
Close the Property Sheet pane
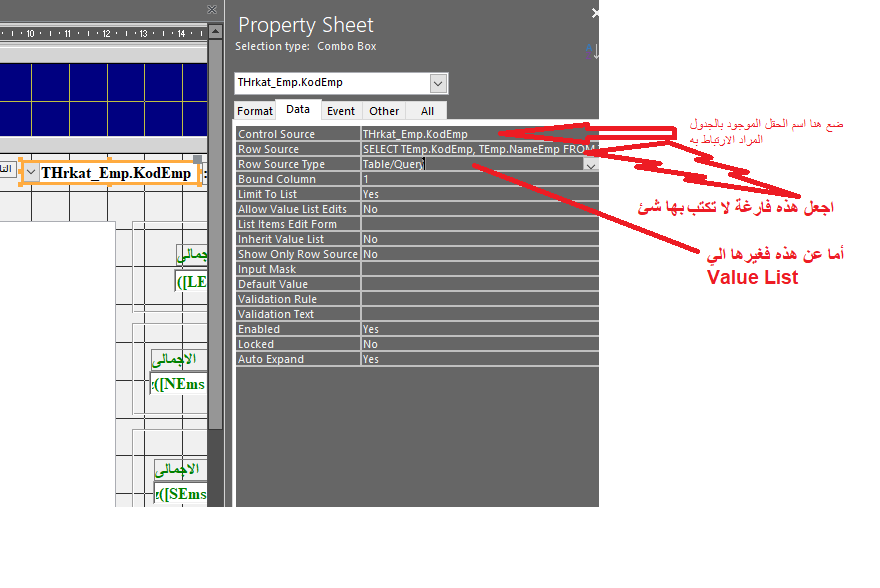point(595,14)
